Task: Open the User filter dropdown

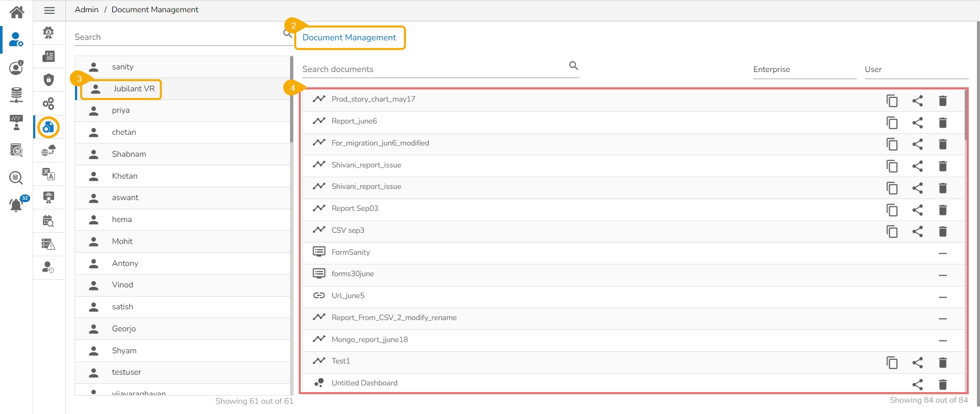Action: [916, 69]
